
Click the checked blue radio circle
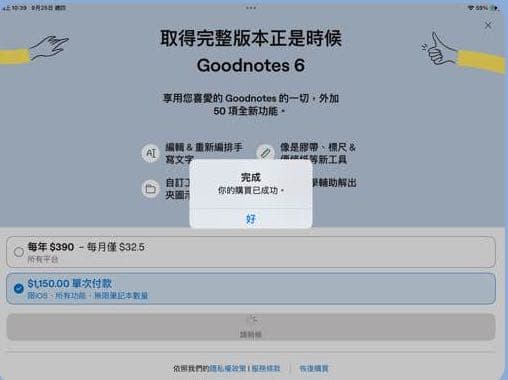click(19, 288)
